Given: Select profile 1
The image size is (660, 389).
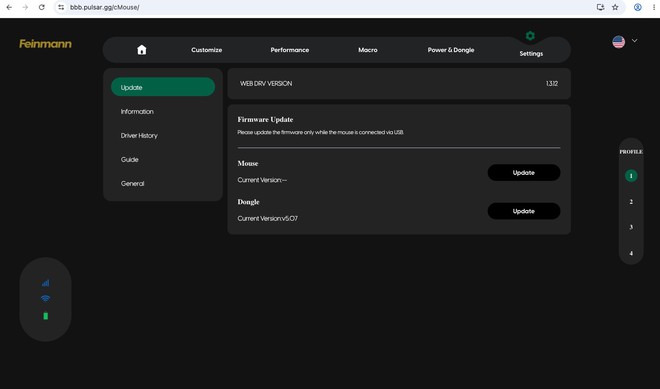Looking at the screenshot, I should point(631,176).
